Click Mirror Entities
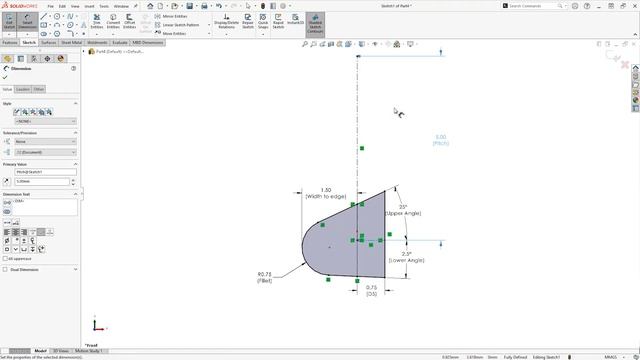The image size is (640, 360). pos(171,16)
